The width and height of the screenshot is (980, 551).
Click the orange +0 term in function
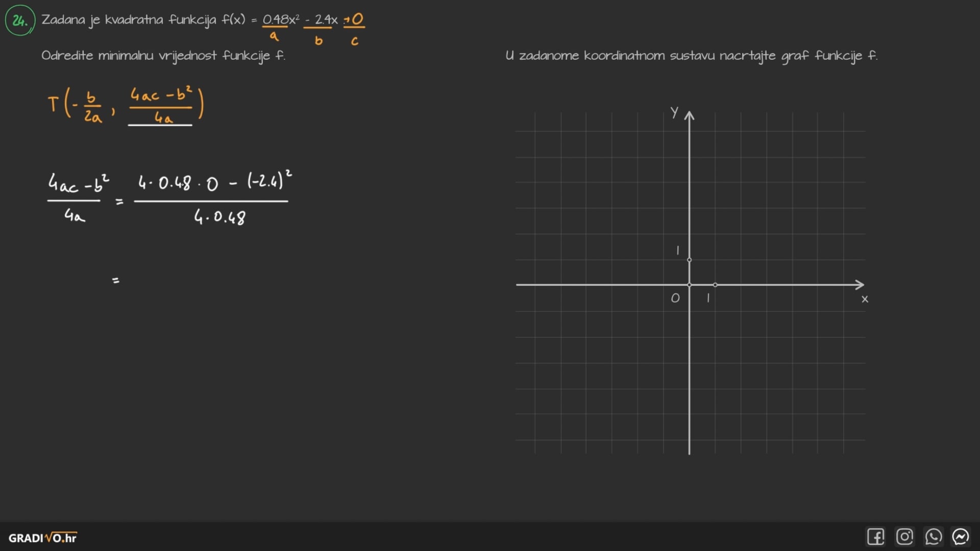pos(354,19)
